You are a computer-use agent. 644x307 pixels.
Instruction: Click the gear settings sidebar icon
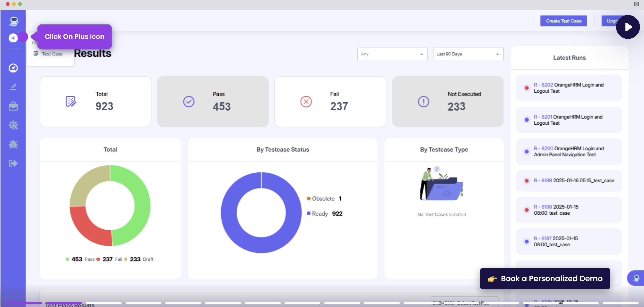(13, 125)
